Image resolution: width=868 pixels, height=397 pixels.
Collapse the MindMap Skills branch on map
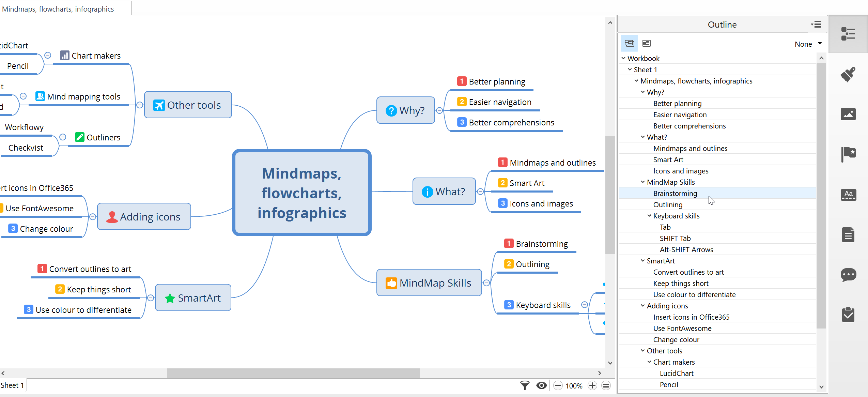(x=486, y=283)
